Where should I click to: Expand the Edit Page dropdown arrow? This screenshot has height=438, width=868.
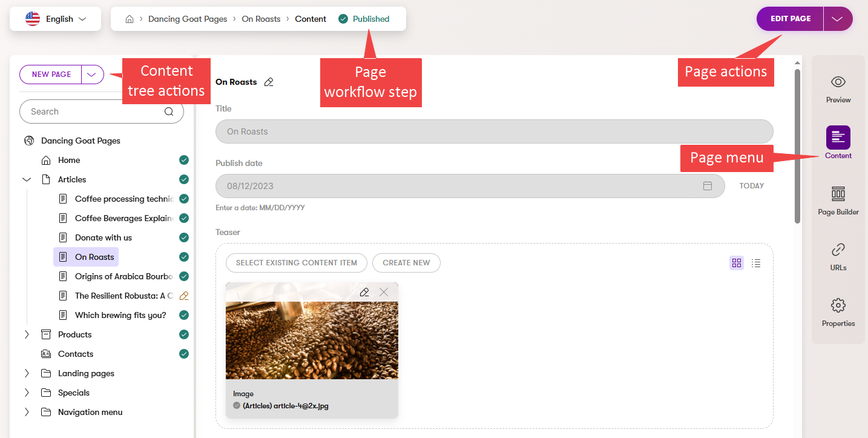(837, 19)
